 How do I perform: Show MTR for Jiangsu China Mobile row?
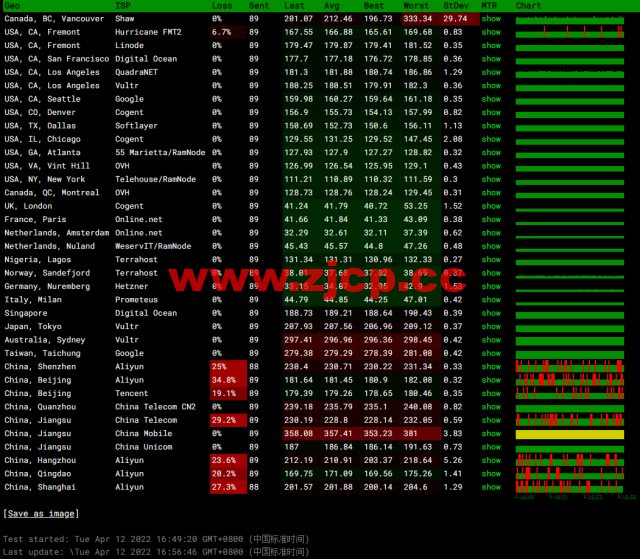pyautogui.click(x=491, y=433)
